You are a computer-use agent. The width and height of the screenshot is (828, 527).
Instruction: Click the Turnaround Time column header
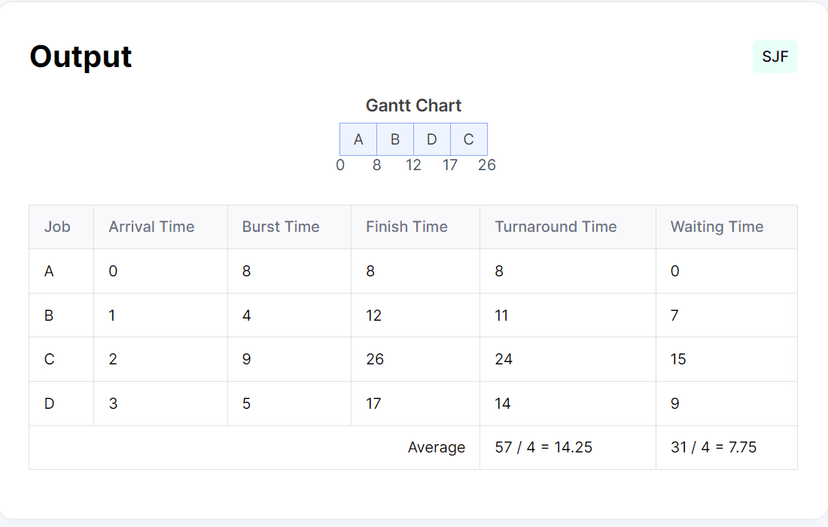(555, 227)
